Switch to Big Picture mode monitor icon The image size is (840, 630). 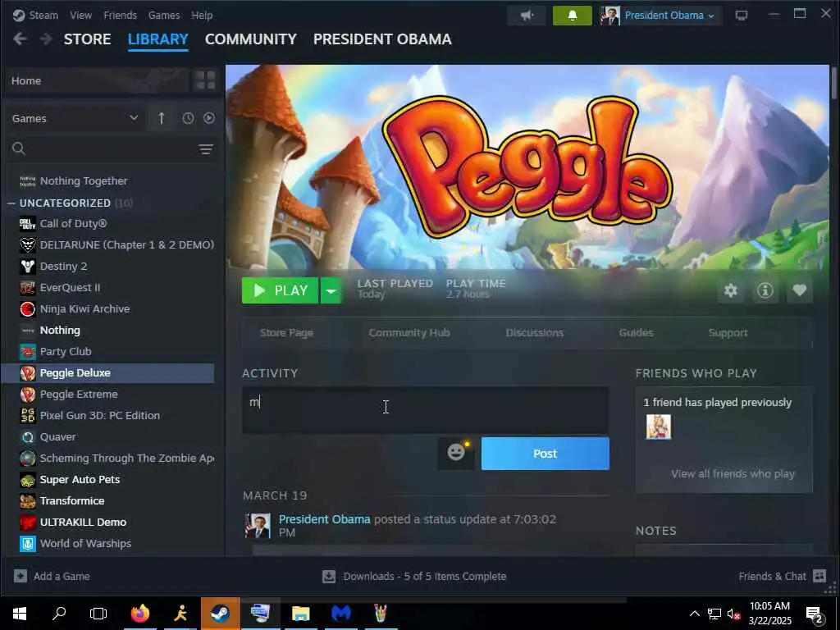(x=742, y=16)
